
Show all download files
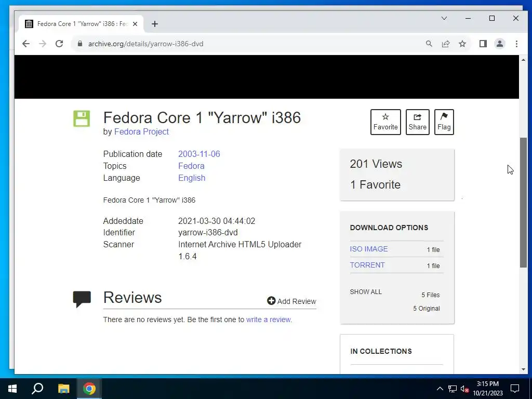tap(366, 292)
